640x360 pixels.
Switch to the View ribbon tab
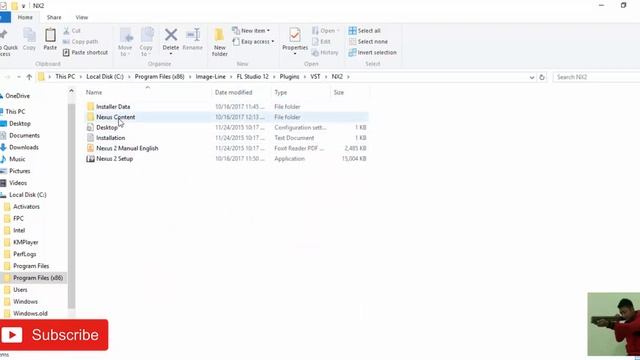click(82, 18)
